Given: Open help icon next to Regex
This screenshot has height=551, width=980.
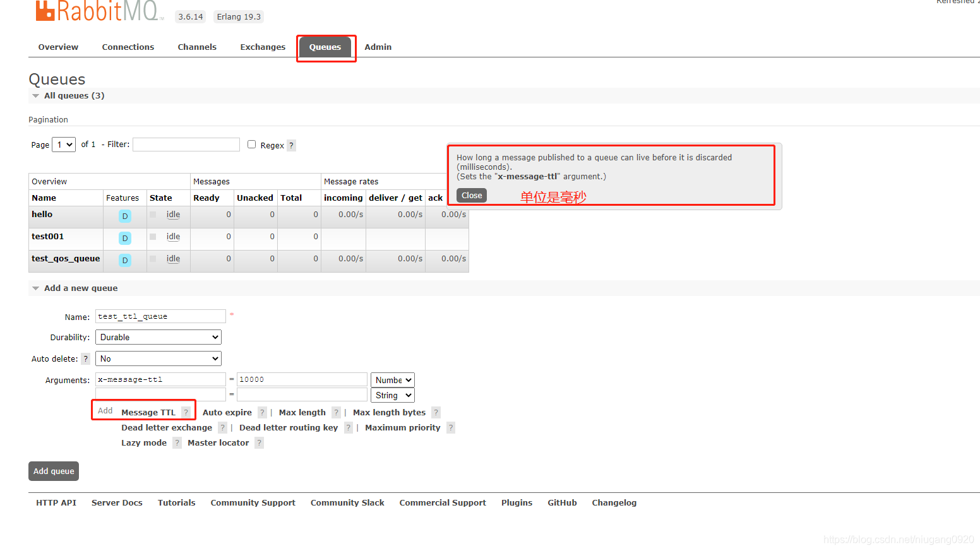Looking at the screenshot, I should [x=291, y=145].
